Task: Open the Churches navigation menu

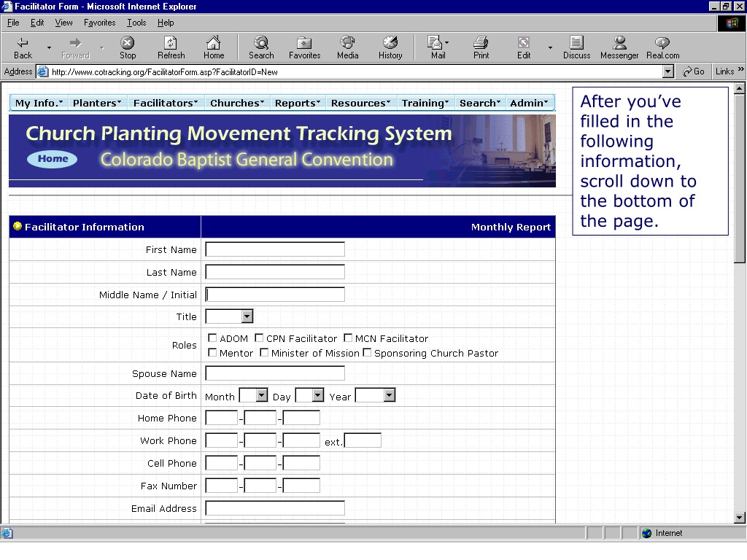Action: [237, 103]
